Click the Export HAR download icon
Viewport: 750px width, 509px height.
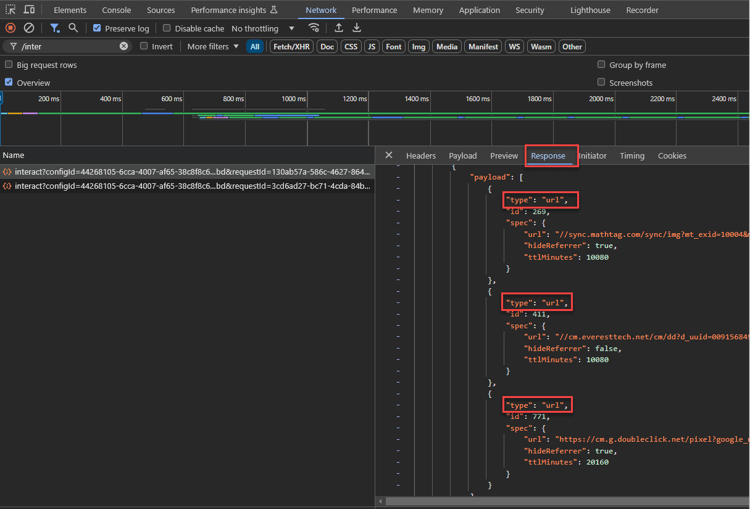(x=357, y=28)
